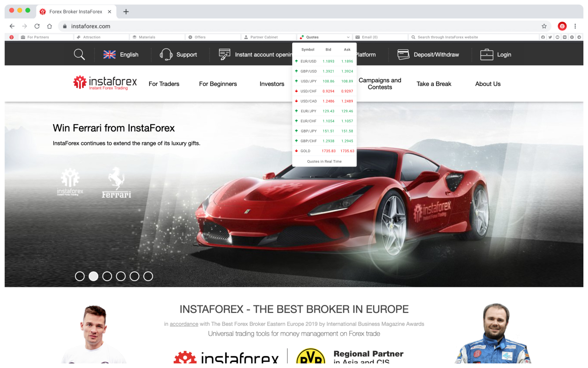Open Offers toolbar menu
Viewport: 588px width, 368px height.
click(x=213, y=37)
